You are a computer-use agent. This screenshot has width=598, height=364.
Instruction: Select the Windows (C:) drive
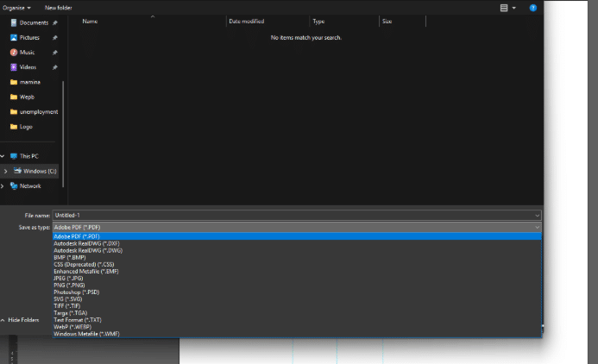click(40, 171)
